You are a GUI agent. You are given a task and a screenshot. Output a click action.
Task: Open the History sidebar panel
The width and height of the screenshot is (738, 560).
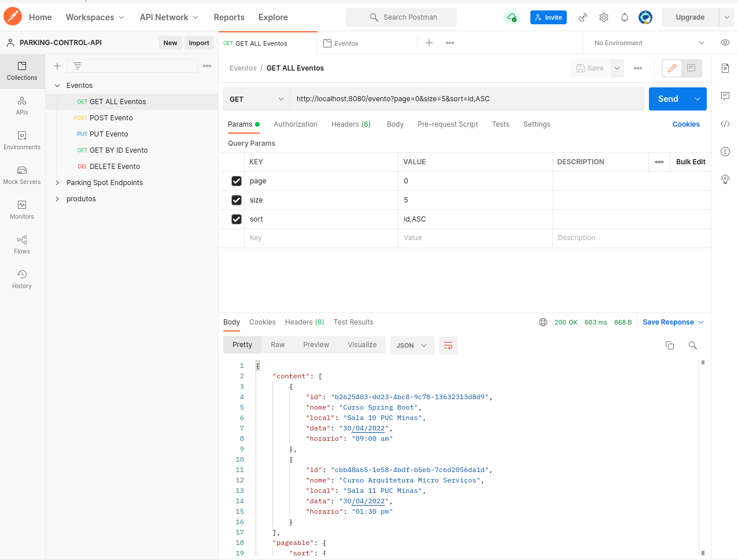point(22,278)
